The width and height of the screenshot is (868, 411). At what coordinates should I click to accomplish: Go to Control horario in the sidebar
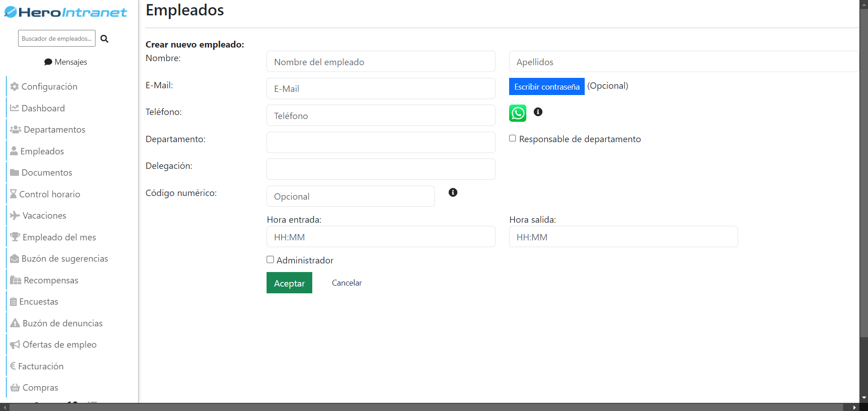[x=49, y=194]
